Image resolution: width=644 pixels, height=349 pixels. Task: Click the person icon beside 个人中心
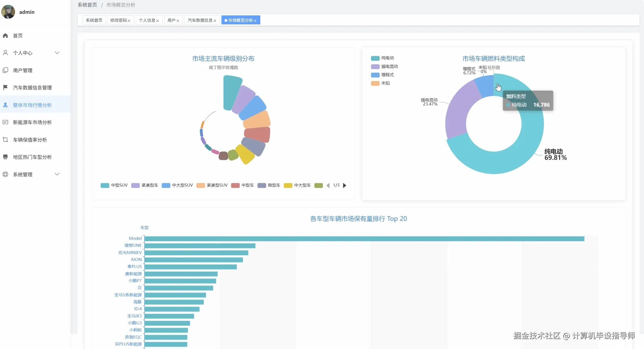click(x=5, y=53)
